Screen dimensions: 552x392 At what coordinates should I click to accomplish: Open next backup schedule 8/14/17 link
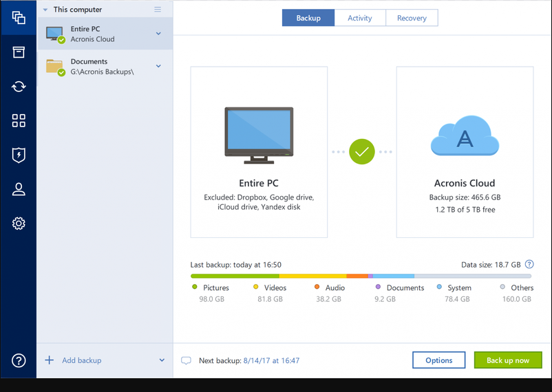[x=271, y=360]
